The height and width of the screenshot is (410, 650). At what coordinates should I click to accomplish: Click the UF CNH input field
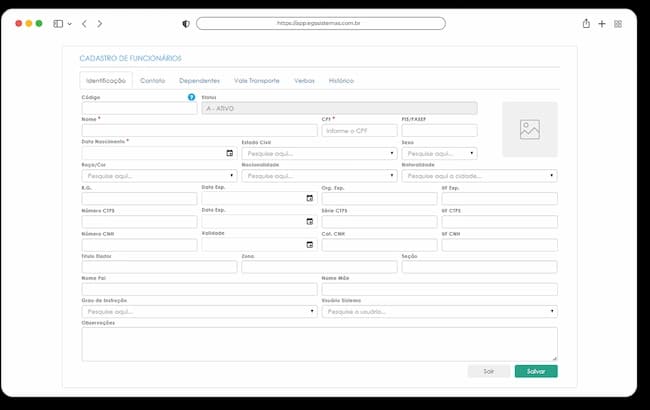point(500,245)
